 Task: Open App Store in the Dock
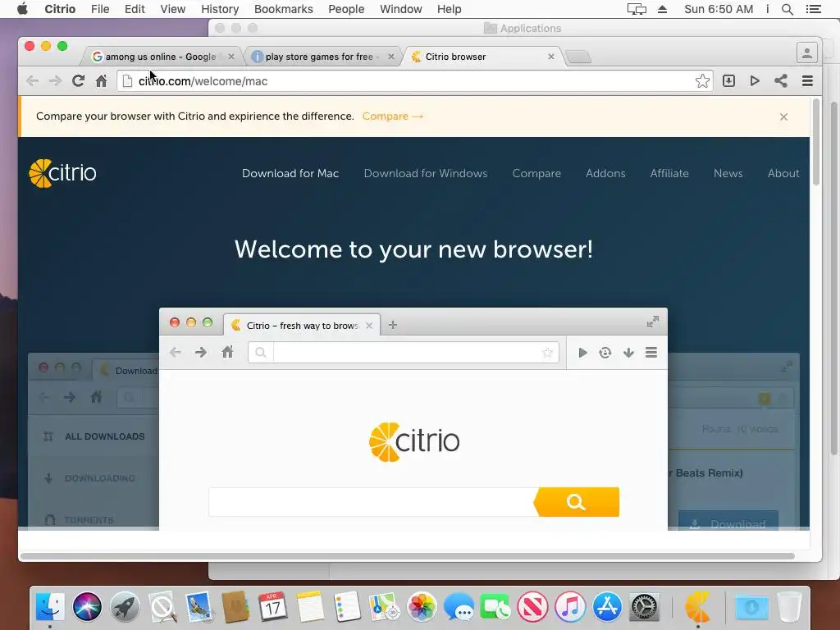[607, 607]
